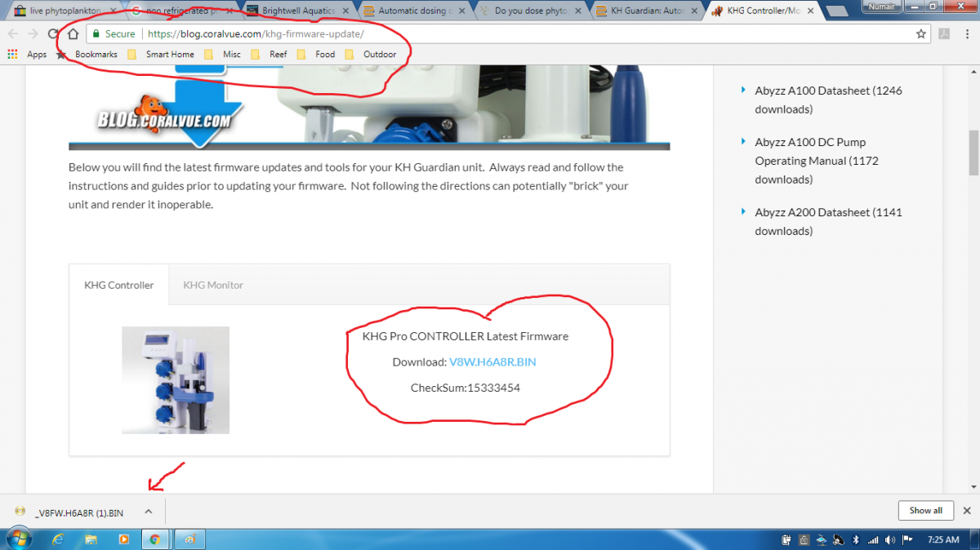This screenshot has height=550, width=980.
Task: Click the CheckSum:15333454 text
Action: click(465, 388)
